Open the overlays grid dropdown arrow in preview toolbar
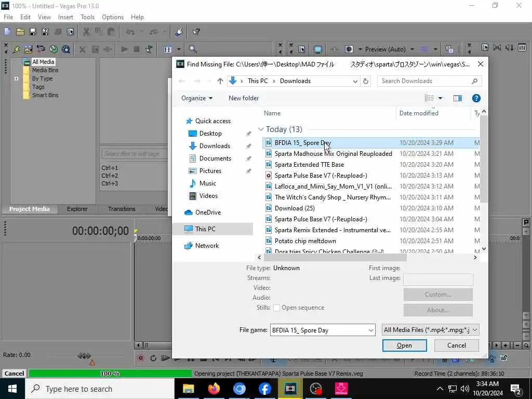532x399 pixels. point(435,49)
